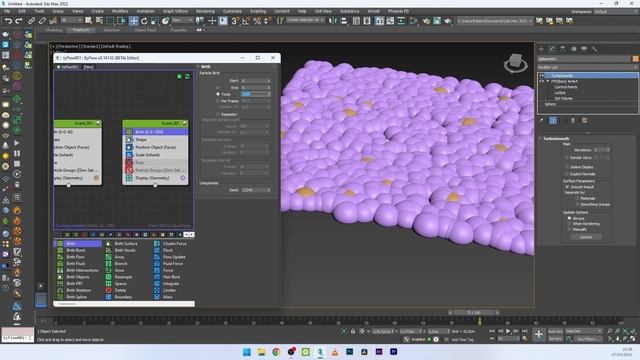Toggle Show End Result icon below modifier stack
Viewport: 640px width, 360px height.
(x=553, y=120)
